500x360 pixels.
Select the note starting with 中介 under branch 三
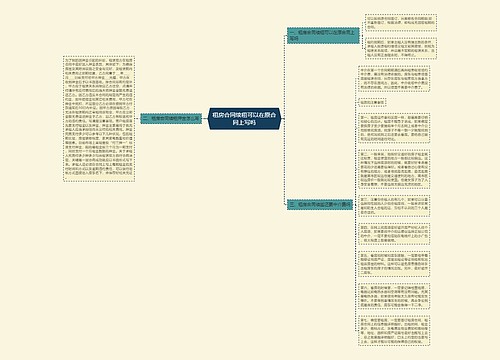click(394, 79)
